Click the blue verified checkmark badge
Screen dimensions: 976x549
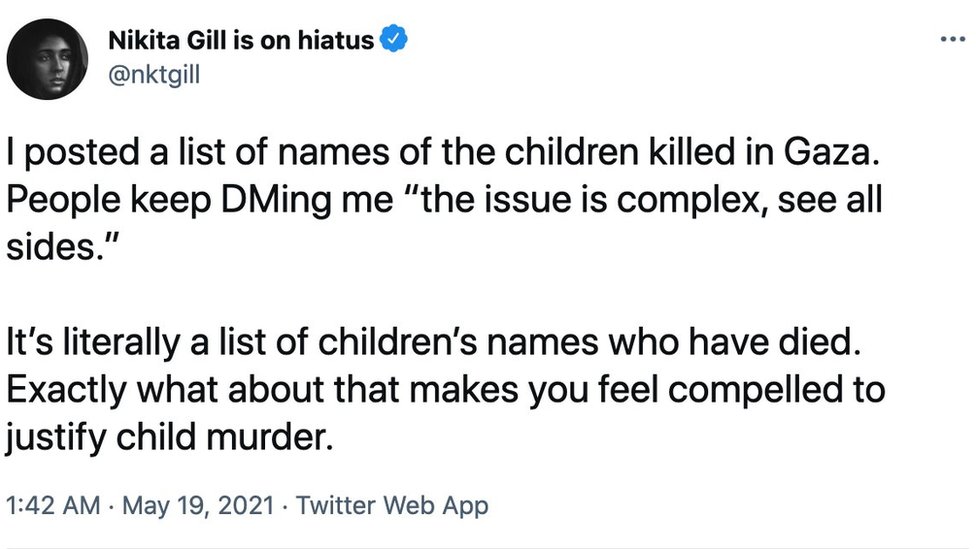pos(395,40)
